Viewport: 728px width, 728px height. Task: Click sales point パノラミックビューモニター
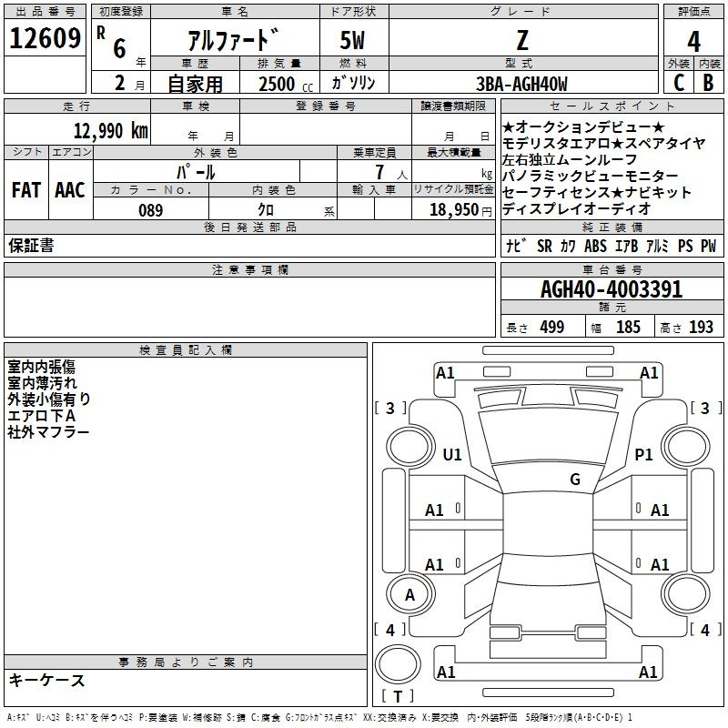(590, 176)
